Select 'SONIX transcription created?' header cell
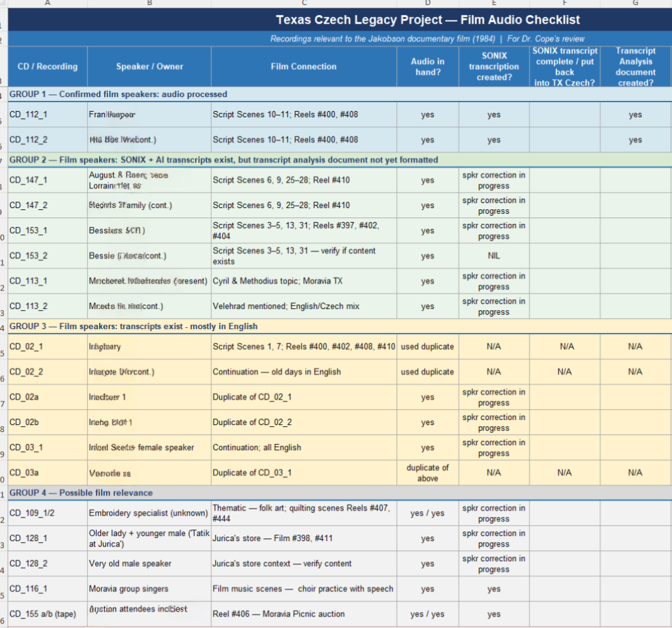672x628 pixels. (494, 66)
